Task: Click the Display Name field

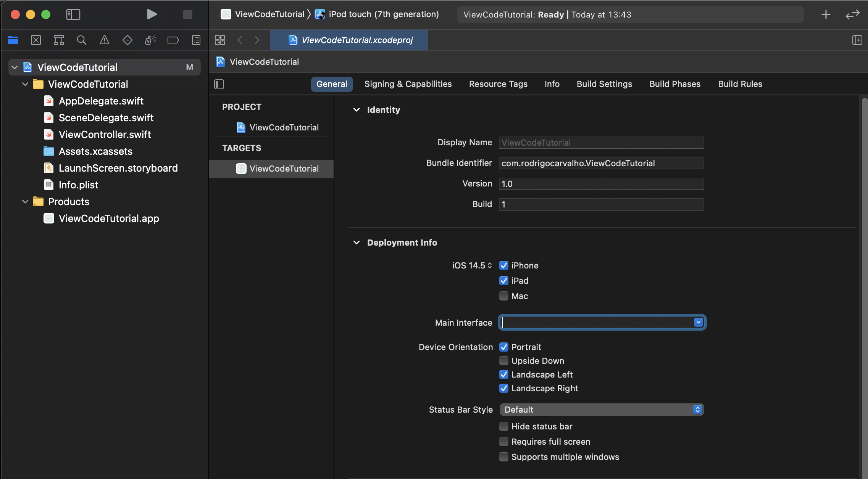Action: pyautogui.click(x=601, y=143)
